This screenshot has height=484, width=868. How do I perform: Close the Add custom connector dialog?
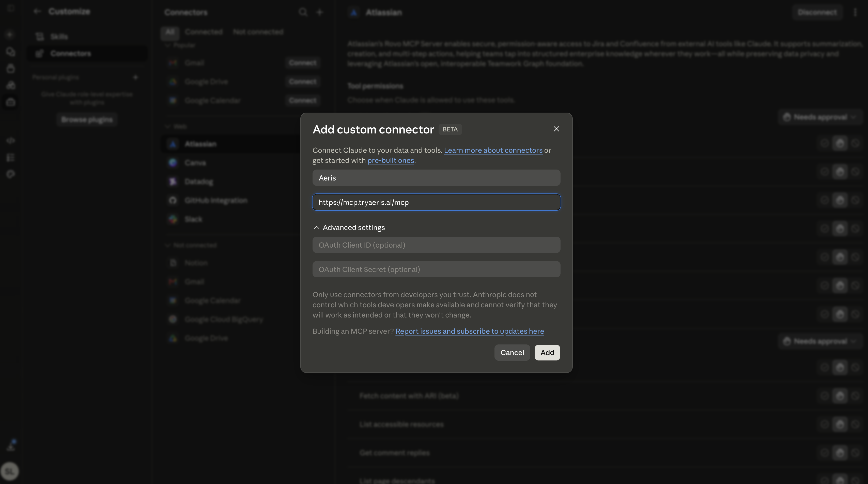[556, 129]
